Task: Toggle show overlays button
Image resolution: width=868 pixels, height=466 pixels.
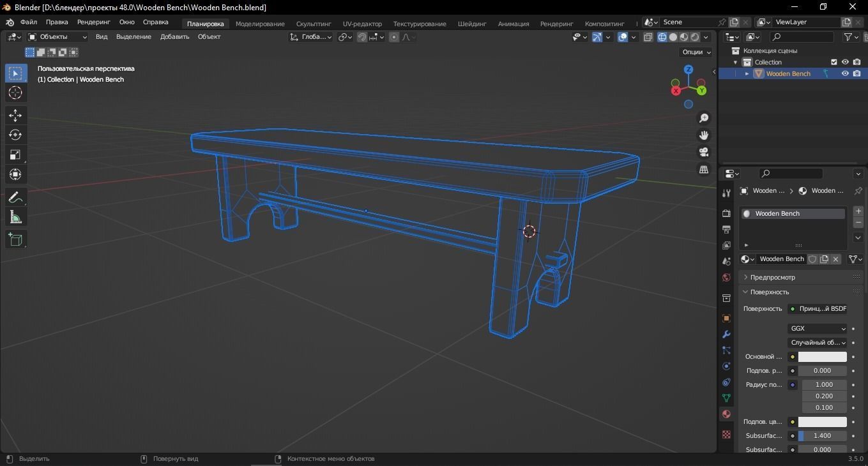Action: (x=623, y=37)
